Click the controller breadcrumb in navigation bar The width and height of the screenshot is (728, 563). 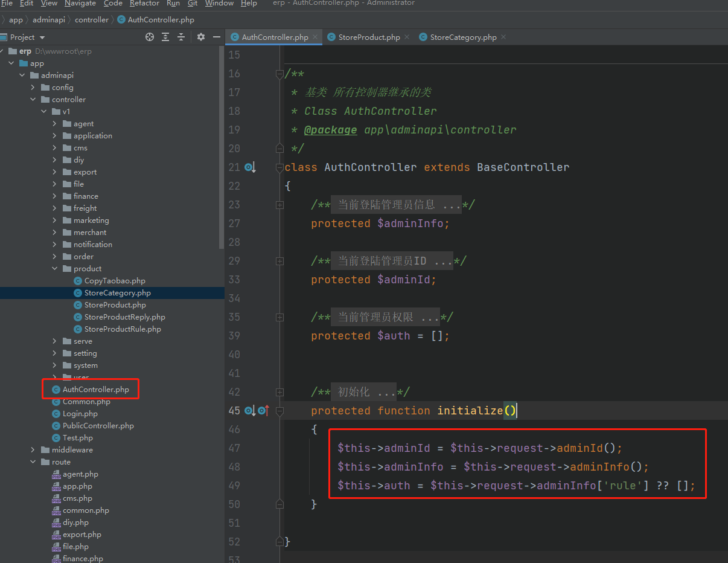coord(92,20)
